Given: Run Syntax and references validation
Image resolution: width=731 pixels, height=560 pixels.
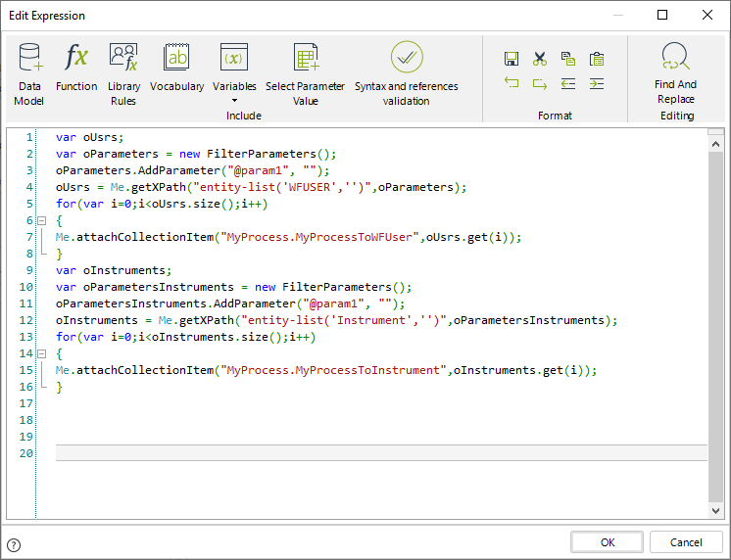Looking at the screenshot, I should pos(407,74).
